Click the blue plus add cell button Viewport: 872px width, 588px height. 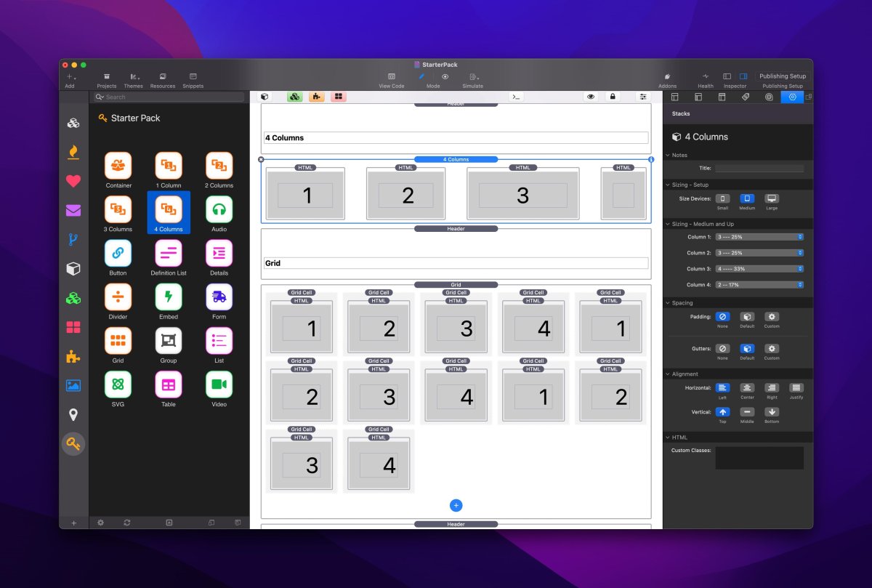[x=456, y=506]
